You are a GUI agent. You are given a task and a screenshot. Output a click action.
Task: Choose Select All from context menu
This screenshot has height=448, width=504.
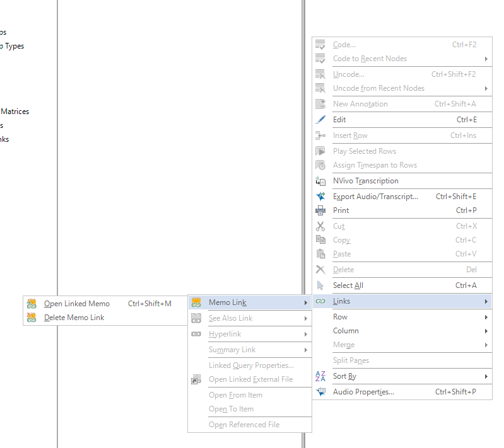pos(348,285)
